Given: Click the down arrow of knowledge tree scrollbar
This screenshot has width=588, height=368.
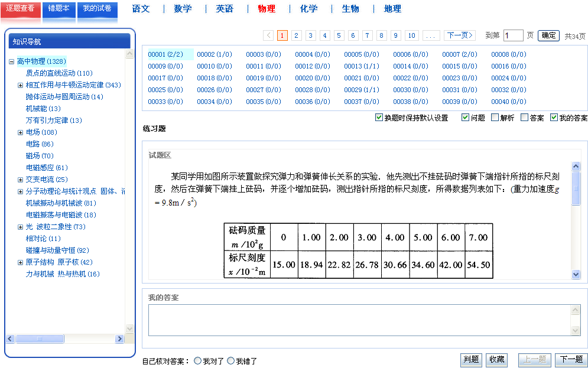Looking at the screenshot, I should coord(129,328).
